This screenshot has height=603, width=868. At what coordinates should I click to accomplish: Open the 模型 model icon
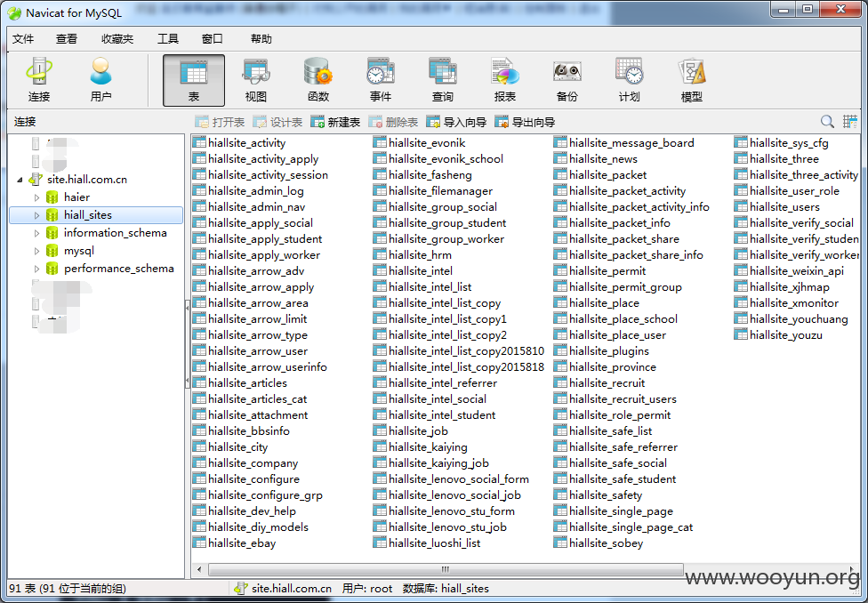tap(691, 80)
